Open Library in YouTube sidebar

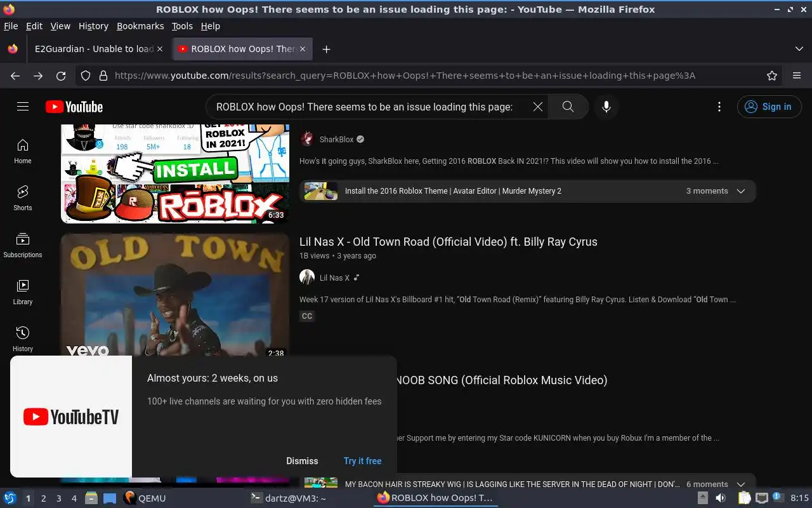pos(23,292)
